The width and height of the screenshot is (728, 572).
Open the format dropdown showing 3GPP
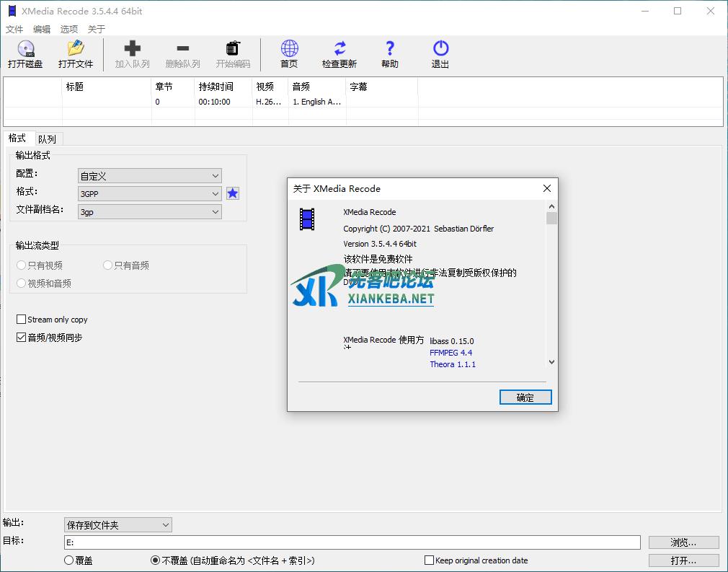pyautogui.click(x=149, y=194)
